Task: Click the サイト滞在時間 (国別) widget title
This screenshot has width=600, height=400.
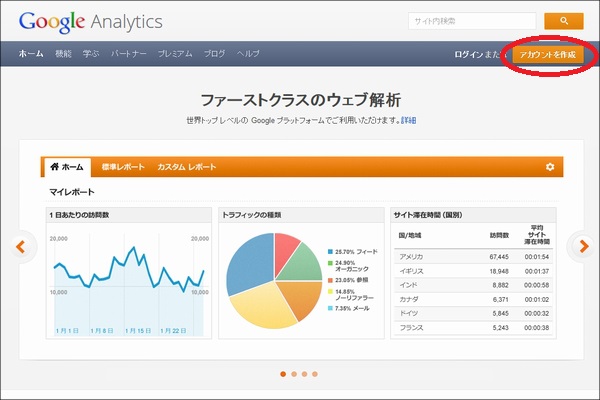Action: tap(428, 215)
